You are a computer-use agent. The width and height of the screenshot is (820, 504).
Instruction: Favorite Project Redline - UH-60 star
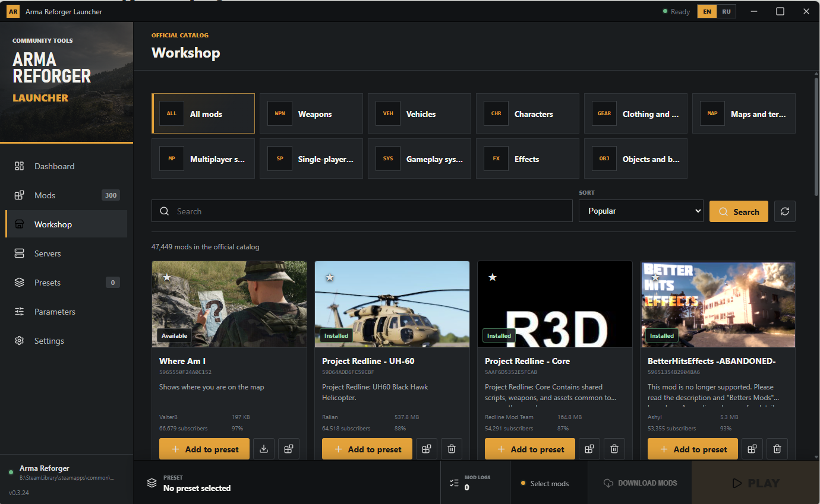(x=330, y=277)
